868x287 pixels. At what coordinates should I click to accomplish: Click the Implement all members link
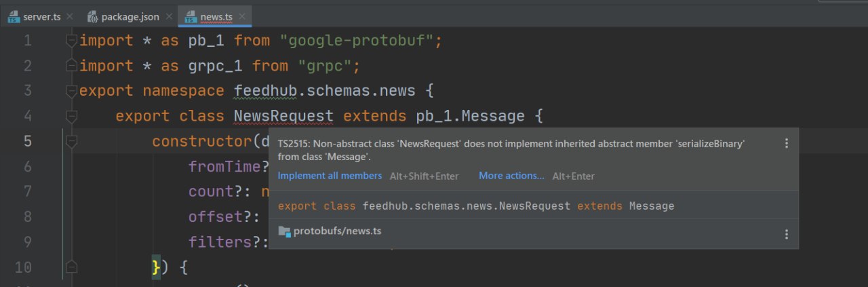click(330, 176)
